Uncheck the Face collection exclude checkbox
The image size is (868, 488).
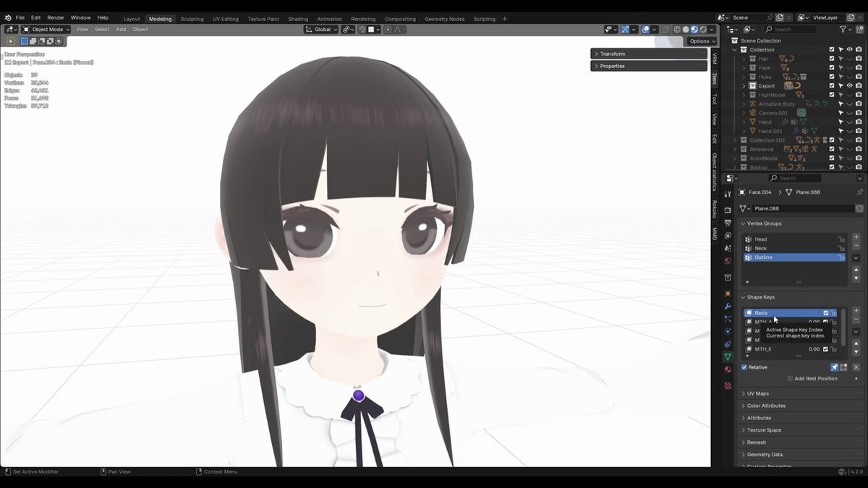(x=832, y=68)
